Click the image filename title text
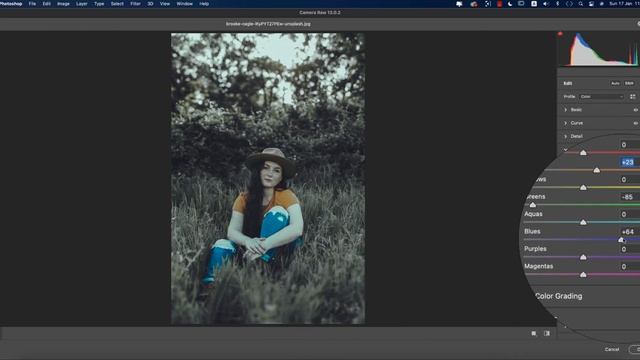This screenshot has width=640, height=360. point(268,24)
